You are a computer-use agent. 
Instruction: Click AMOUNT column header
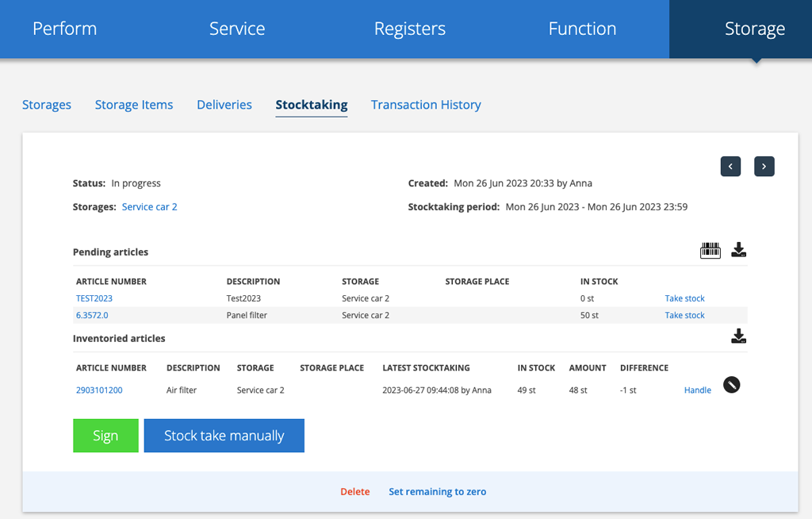point(588,367)
